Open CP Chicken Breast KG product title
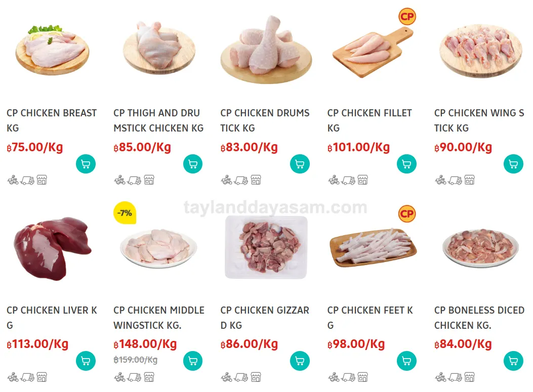This screenshot has width=533, height=392. coord(51,120)
